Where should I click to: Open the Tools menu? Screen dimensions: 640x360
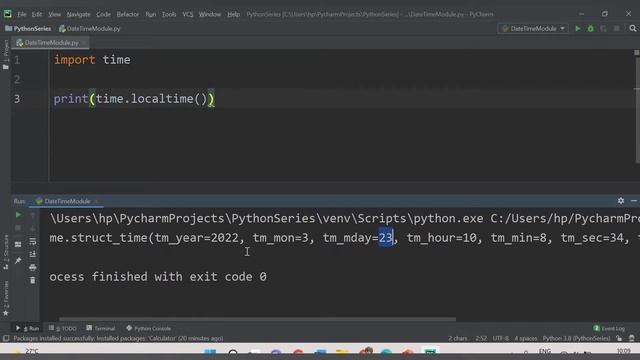169,14
